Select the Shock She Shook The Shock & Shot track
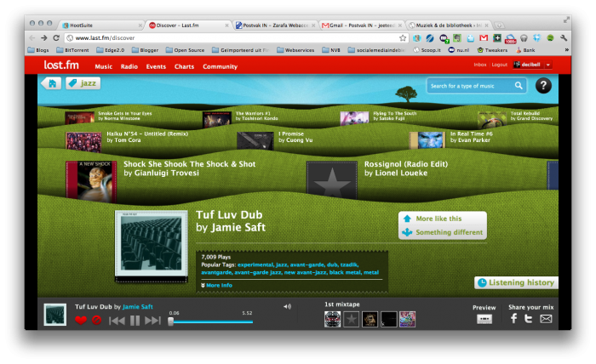The width and height of the screenshot is (596, 364). (189, 164)
